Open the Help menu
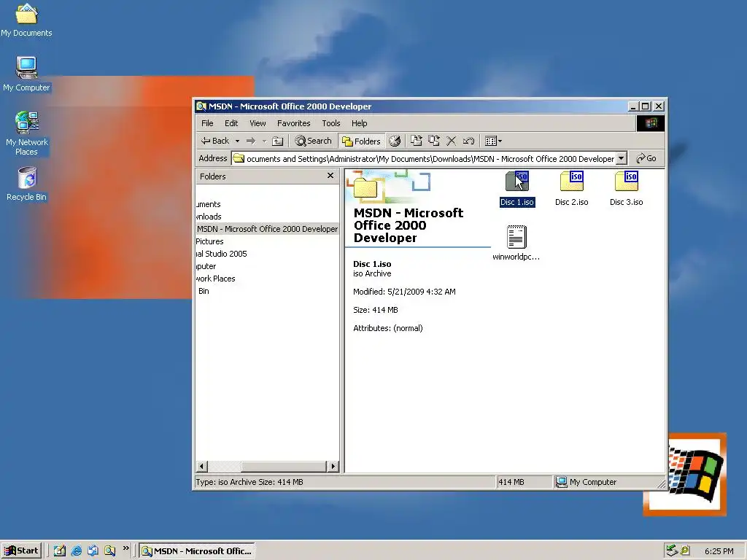747x560 pixels. [x=359, y=123]
